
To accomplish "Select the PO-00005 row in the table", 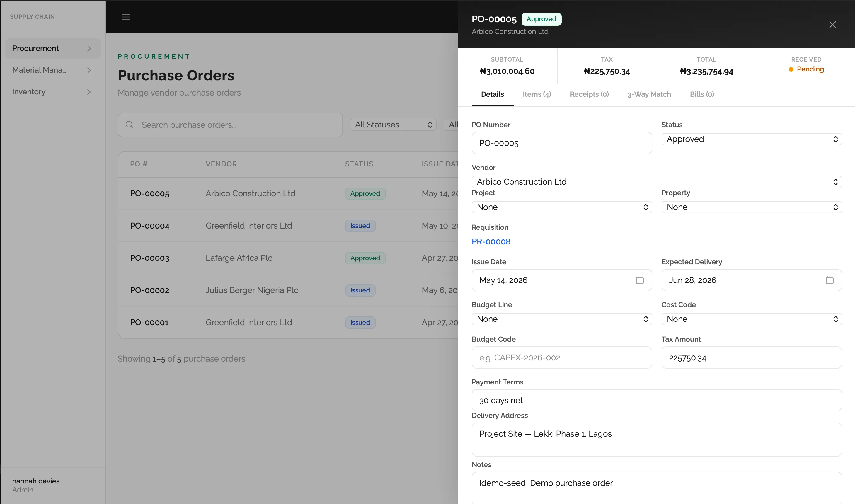I will [288, 193].
